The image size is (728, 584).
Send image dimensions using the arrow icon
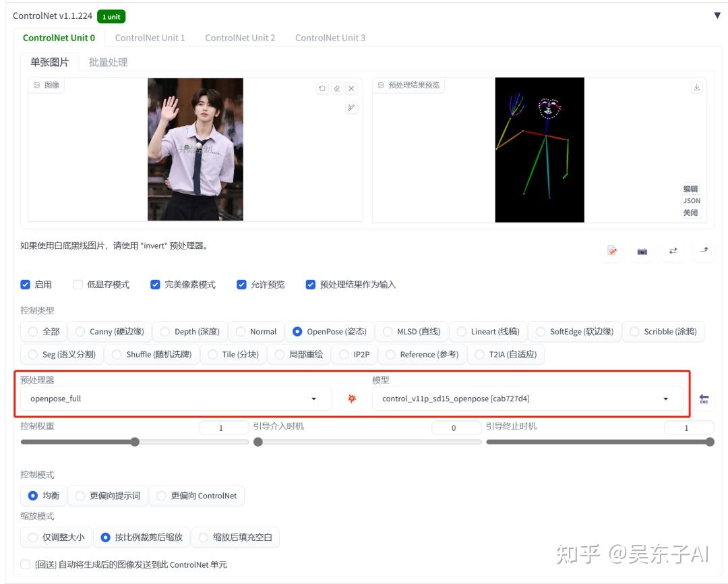704,251
